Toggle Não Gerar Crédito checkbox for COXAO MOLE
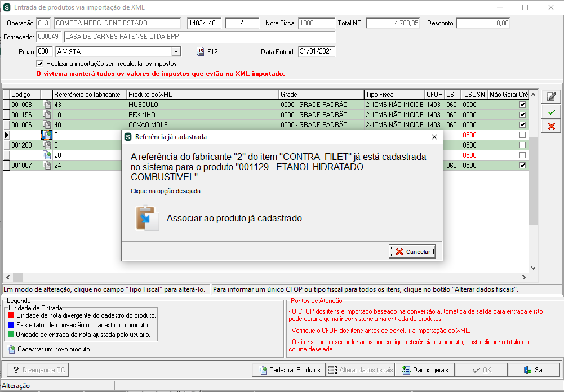 point(523,125)
